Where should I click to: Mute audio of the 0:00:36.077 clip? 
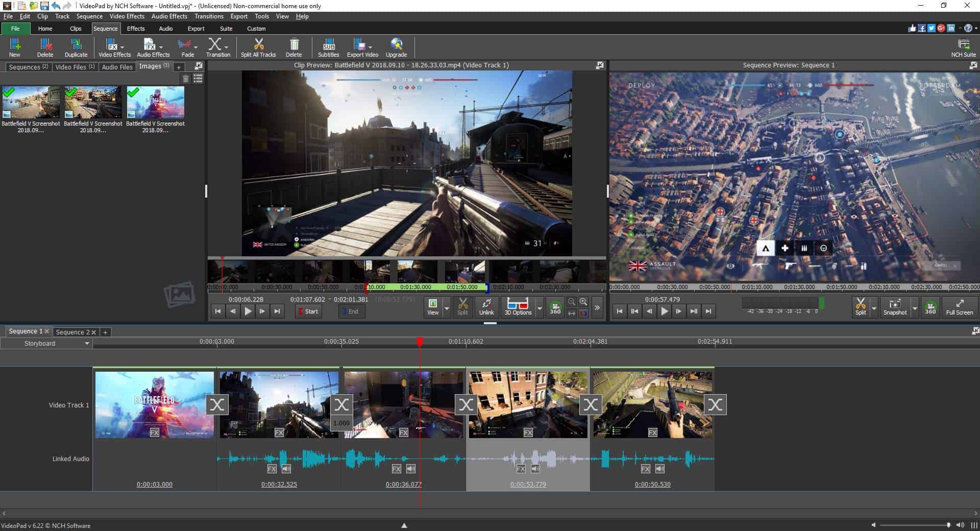click(x=411, y=469)
